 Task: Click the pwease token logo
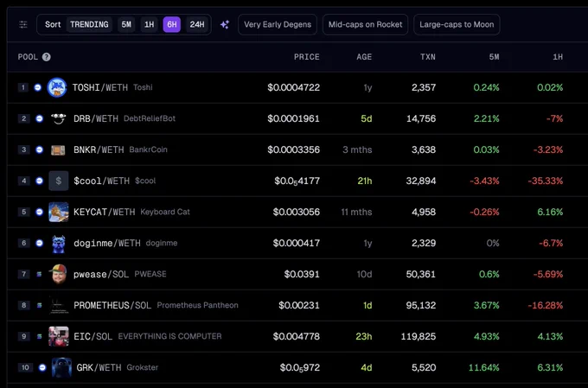point(59,274)
